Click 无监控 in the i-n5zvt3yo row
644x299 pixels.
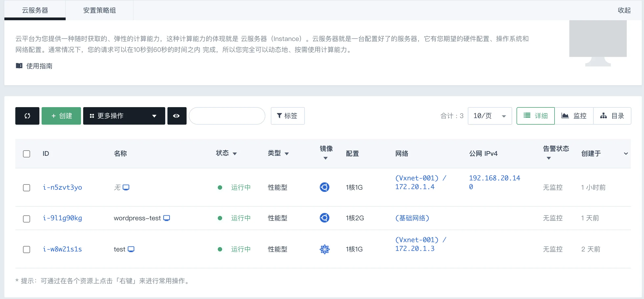553,187
